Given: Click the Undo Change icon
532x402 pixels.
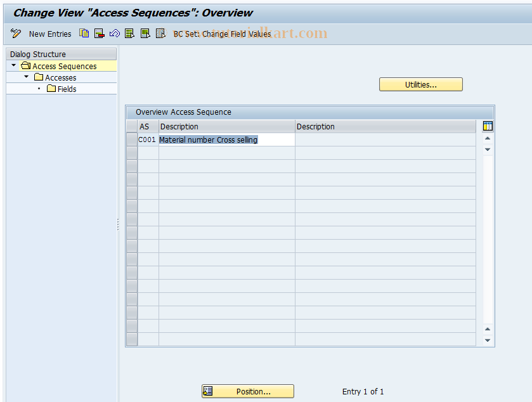Looking at the screenshot, I should (x=114, y=33).
